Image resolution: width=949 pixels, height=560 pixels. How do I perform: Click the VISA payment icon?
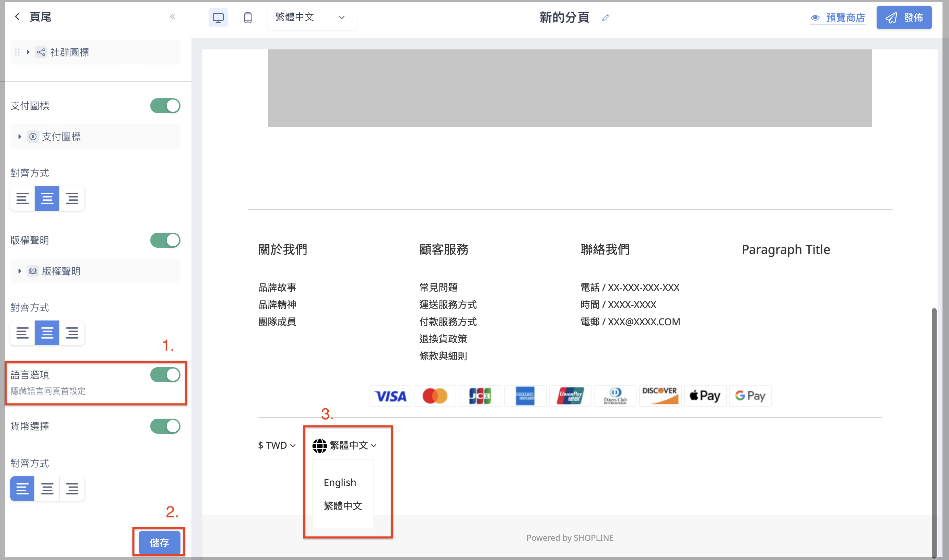[x=390, y=396]
